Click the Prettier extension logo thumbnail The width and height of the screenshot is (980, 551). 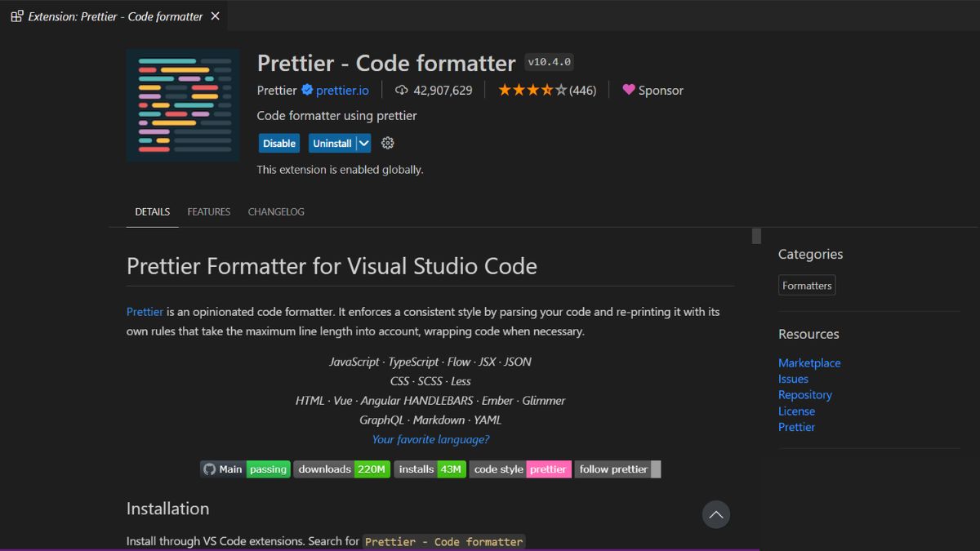pyautogui.click(x=182, y=105)
